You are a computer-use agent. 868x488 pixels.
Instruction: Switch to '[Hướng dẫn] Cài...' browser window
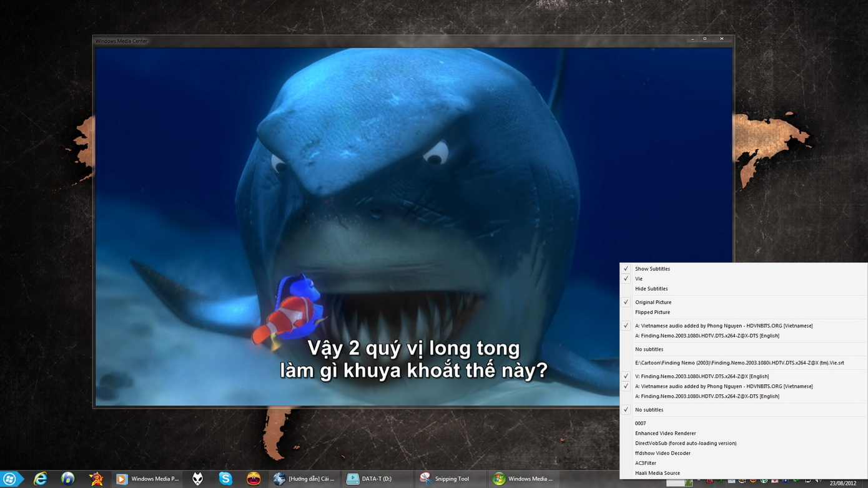[305, 479]
